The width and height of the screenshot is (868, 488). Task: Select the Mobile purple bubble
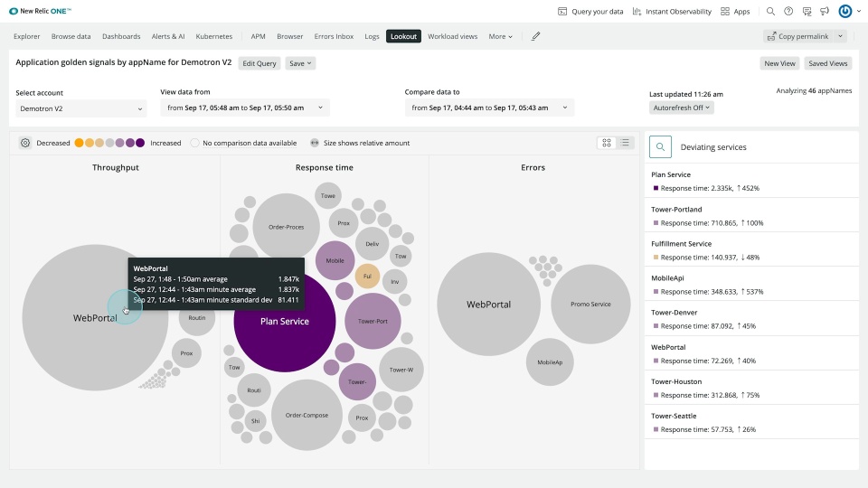335,260
